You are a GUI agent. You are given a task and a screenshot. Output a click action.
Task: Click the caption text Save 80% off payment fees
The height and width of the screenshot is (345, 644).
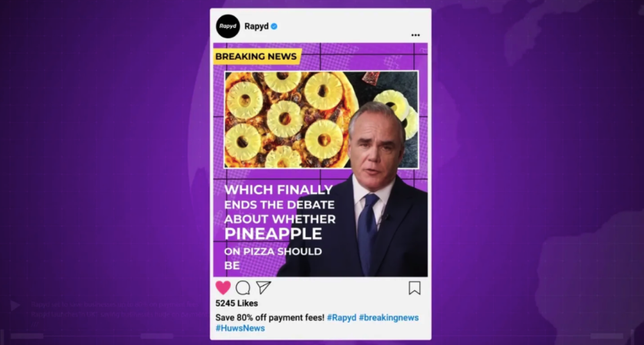(x=270, y=317)
